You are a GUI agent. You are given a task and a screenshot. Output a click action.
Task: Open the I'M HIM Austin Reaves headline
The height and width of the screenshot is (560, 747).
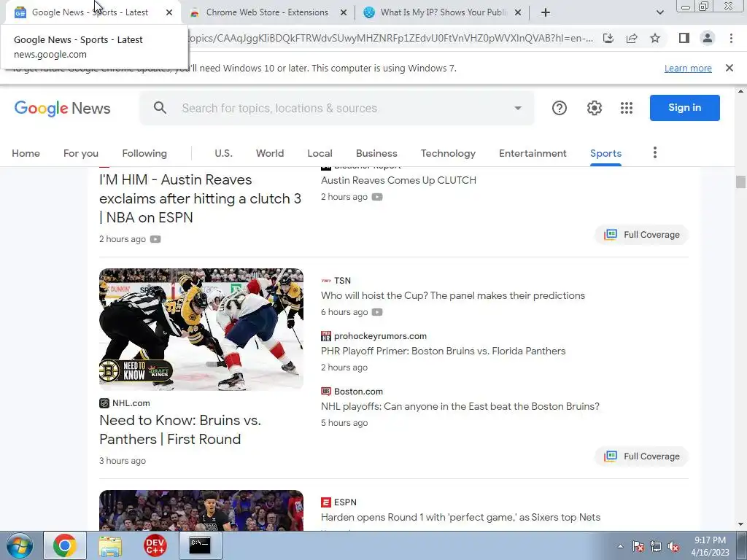200,198
